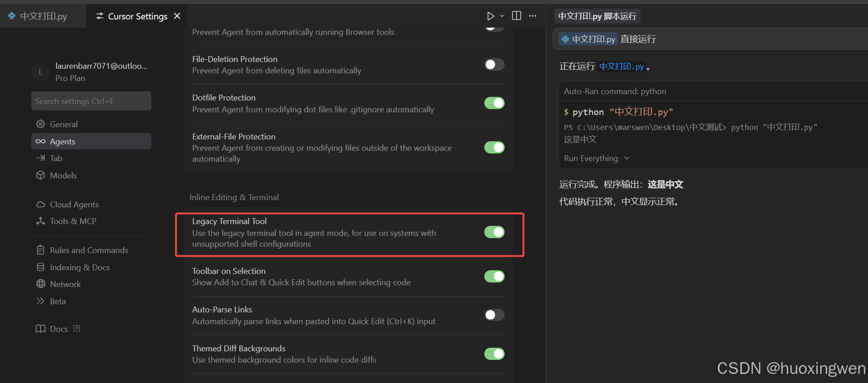Click the laurenbarr7071 account email

click(x=101, y=66)
